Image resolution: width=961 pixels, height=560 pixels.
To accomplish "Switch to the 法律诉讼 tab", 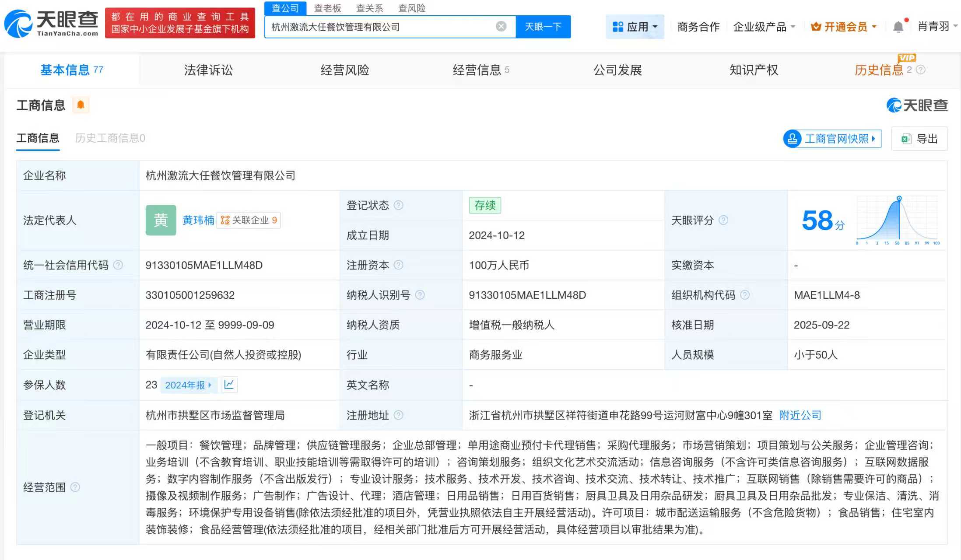I will (x=208, y=70).
